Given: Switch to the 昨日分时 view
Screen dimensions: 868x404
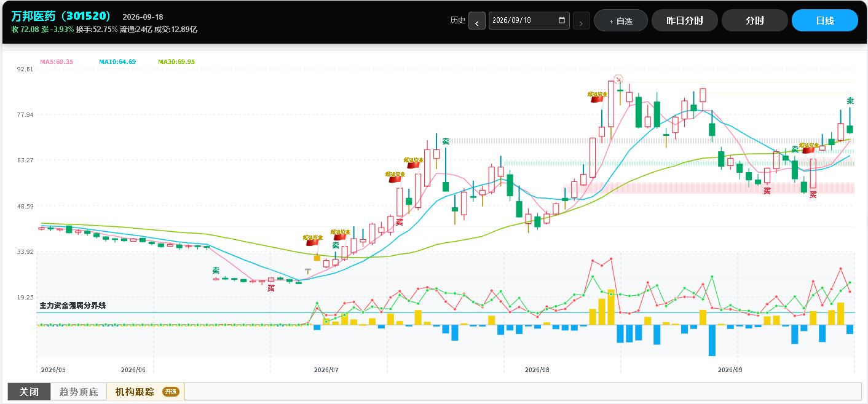Looking at the screenshot, I should pyautogui.click(x=685, y=20).
